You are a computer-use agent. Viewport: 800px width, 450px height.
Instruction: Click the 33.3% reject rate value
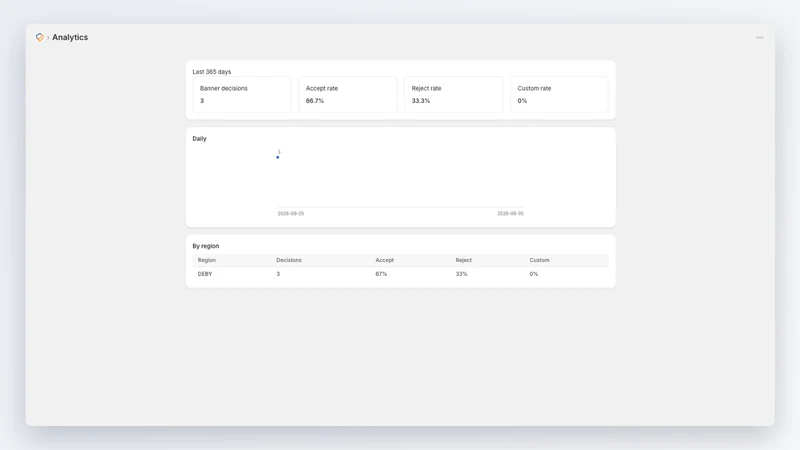pyautogui.click(x=421, y=101)
